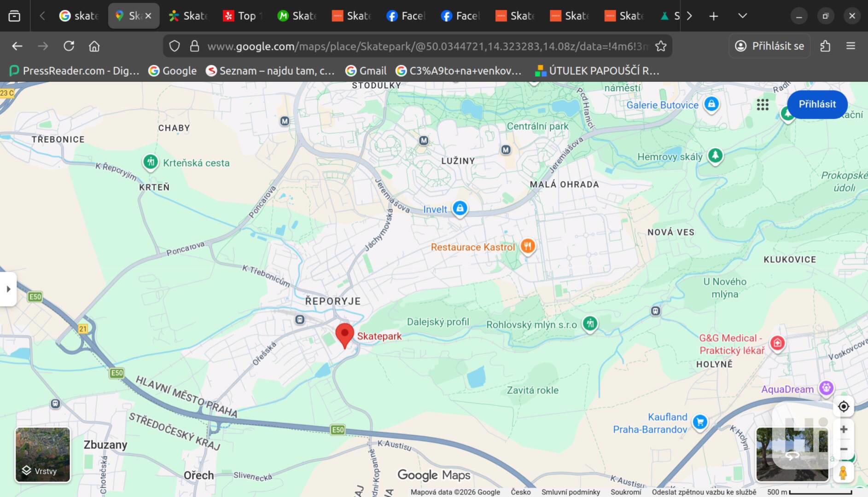868x497 pixels.
Task: Select the Kaufland Praha-Barrandov shopping cart marker
Action: (700, 422)
